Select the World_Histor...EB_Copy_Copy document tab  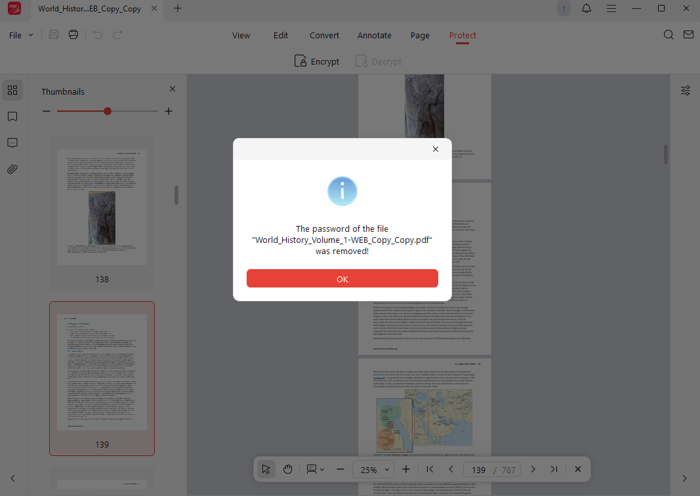click(x=89, y=8)
